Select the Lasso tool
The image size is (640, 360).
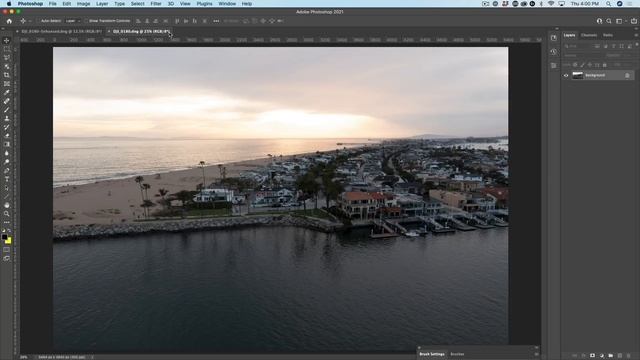(x=7, y=58)
